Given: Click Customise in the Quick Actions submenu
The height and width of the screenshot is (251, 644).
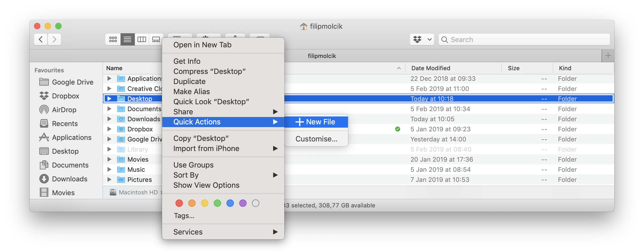Looking at the screenshot, I should point(316,139).
